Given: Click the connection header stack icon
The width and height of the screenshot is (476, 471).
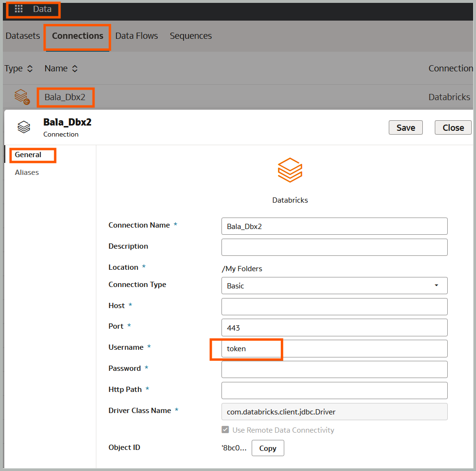Looking at the screenshot, I should [23, 127].
